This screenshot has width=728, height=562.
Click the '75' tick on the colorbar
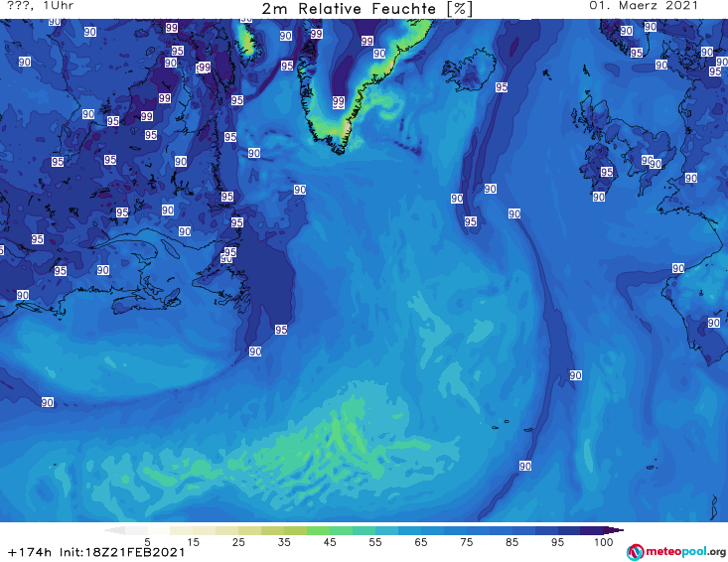click(466, 542)
